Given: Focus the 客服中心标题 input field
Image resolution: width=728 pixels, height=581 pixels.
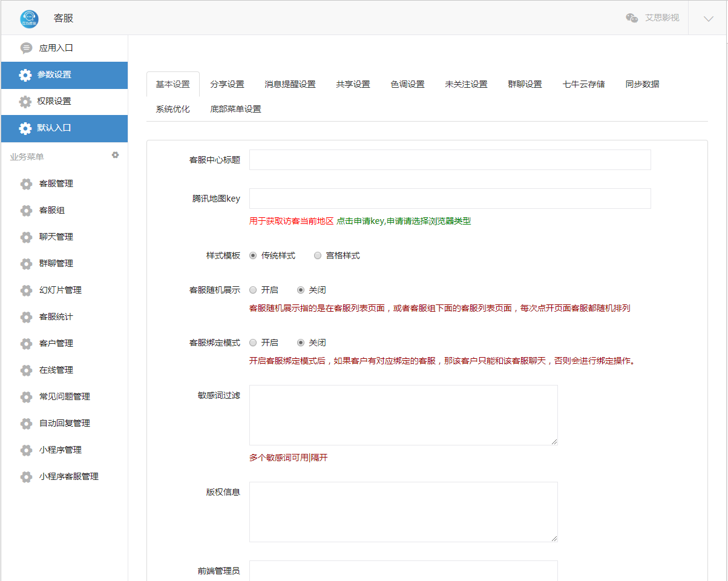Looking at the screenshot, I should coord(450,160).
